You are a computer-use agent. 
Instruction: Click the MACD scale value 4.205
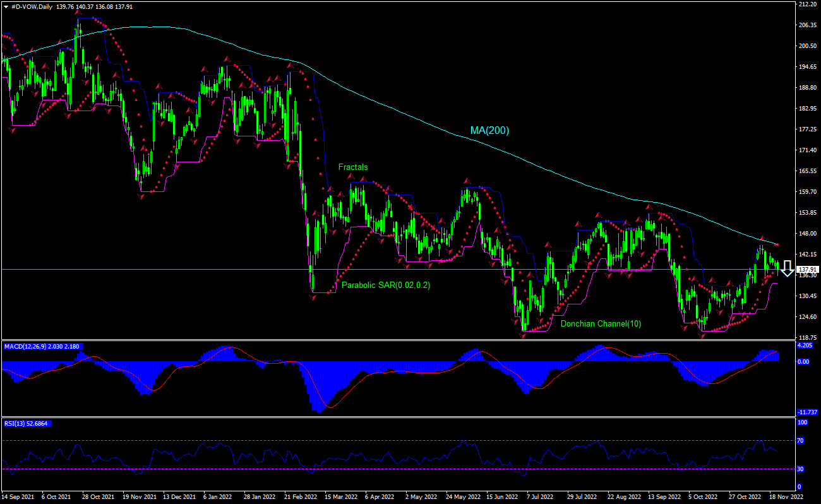tap(805, 346)
